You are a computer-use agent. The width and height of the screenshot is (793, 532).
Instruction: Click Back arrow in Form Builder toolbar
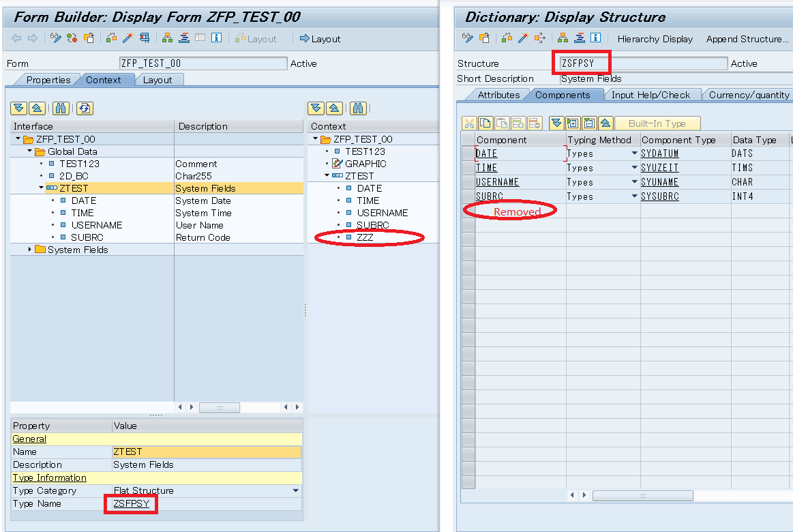point(16,38)
